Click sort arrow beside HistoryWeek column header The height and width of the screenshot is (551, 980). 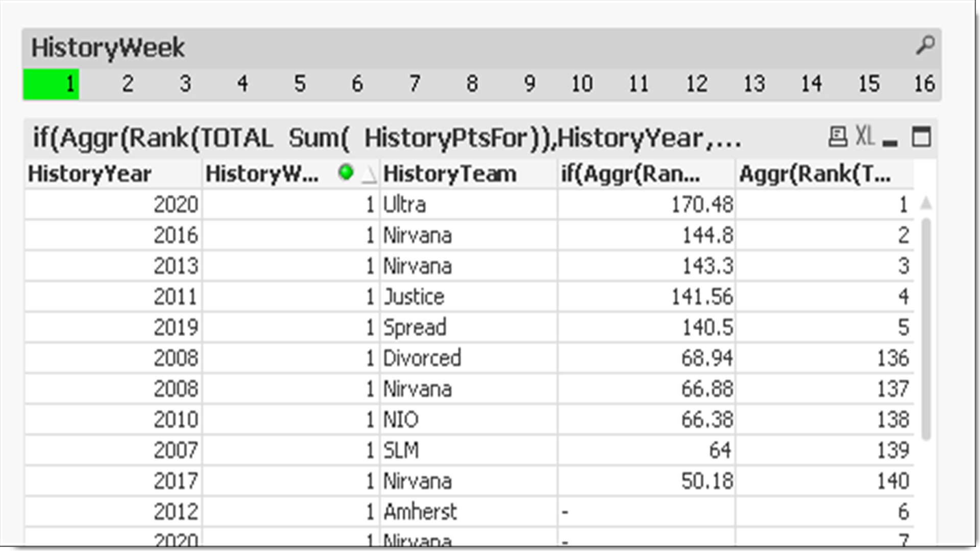coord(369,176)
